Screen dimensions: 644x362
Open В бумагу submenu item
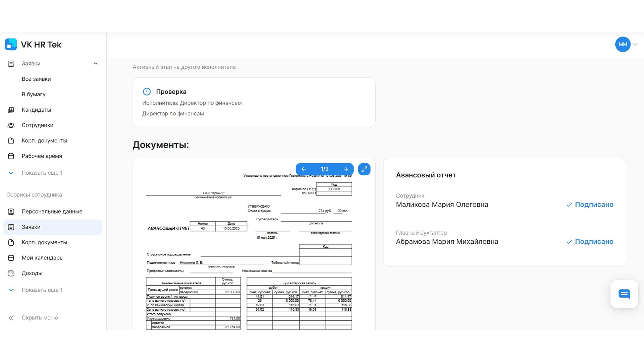[34, 95]
